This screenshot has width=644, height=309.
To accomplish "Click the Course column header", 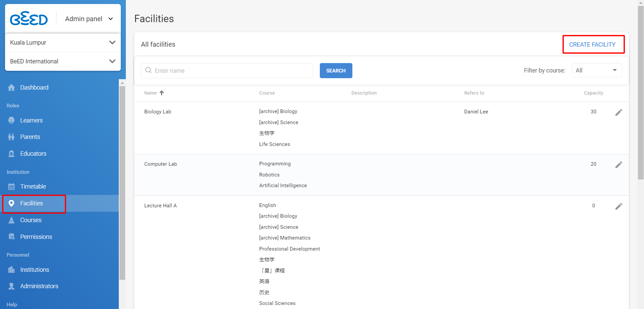I will (267, 93).
